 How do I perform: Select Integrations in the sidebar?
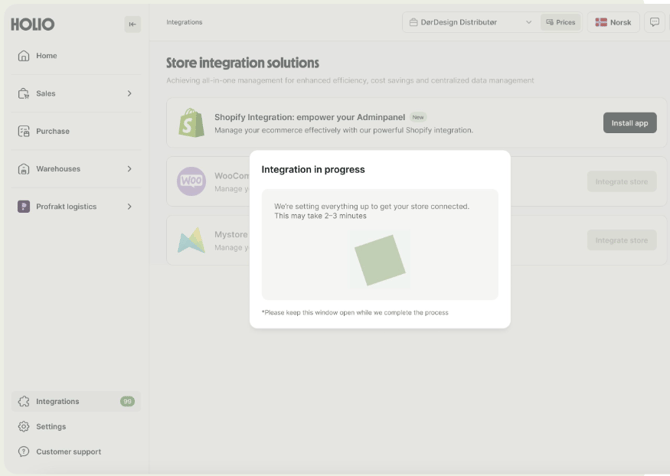pyautogui.click(x=57, y=402)
